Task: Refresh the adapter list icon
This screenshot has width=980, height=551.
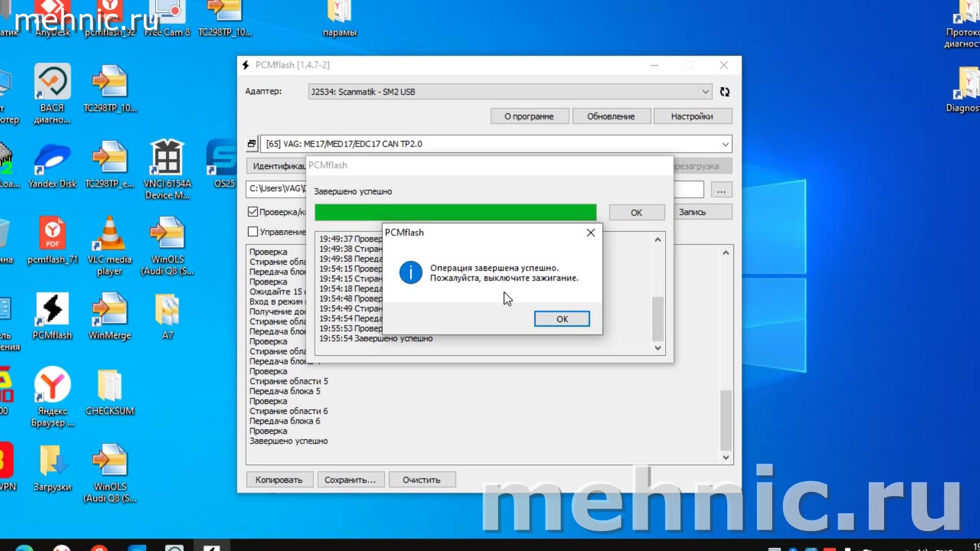Action: pos(725,92)
